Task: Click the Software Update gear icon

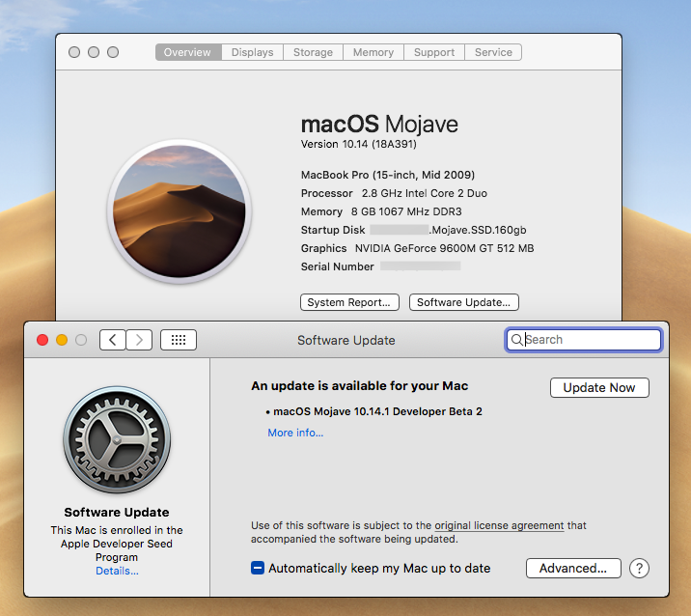Action: (x=117, y=439)
